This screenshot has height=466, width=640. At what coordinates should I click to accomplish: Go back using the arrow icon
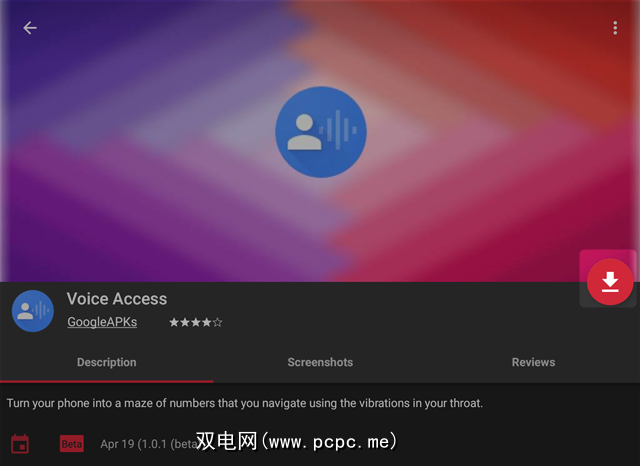click(30, 28)
